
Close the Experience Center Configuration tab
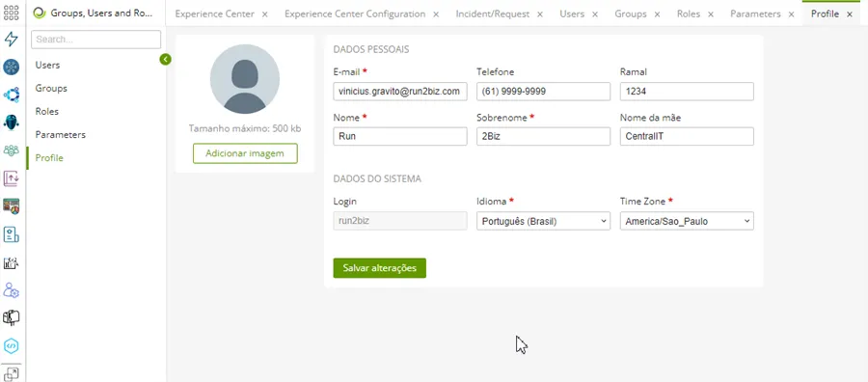pos(436,14)
